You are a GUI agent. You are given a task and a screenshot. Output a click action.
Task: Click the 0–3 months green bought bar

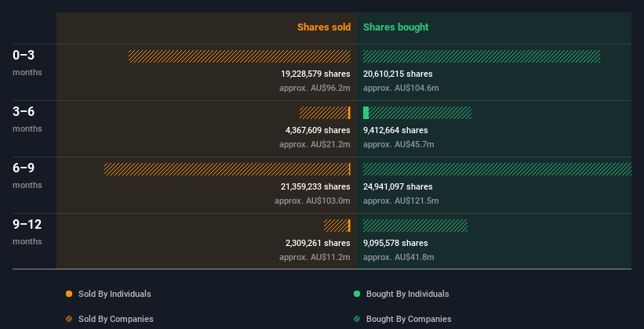click(x=482, y=56)
